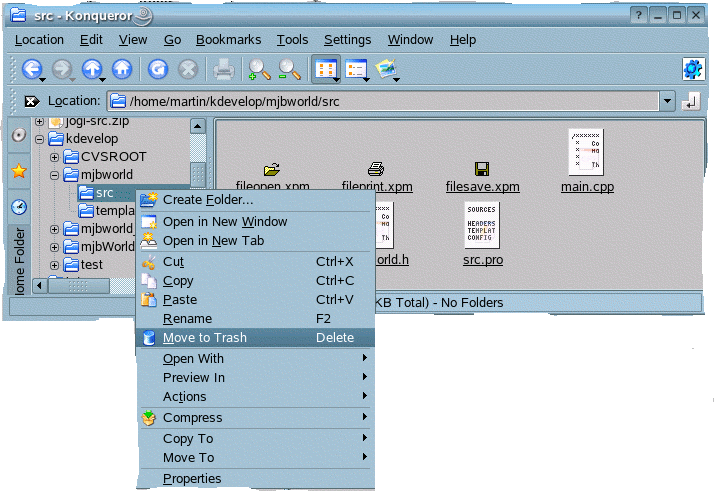Open the main.cpp file
The image size is (714, 491).
587,160
